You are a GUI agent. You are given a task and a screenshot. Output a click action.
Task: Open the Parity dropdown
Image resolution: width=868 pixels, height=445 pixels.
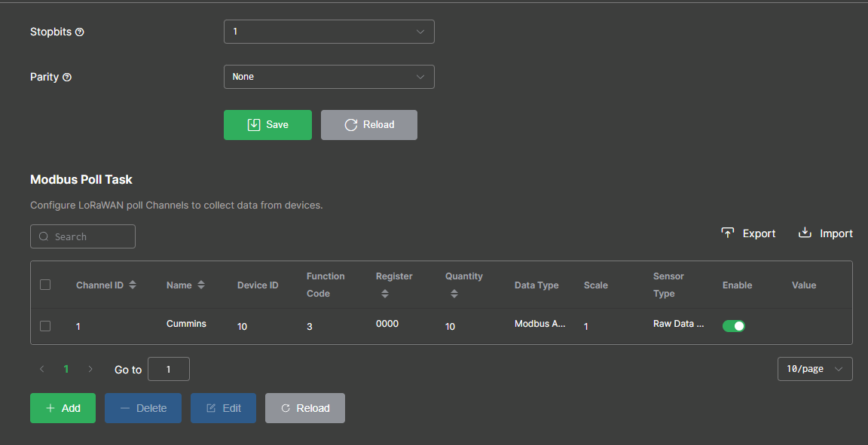329,77
